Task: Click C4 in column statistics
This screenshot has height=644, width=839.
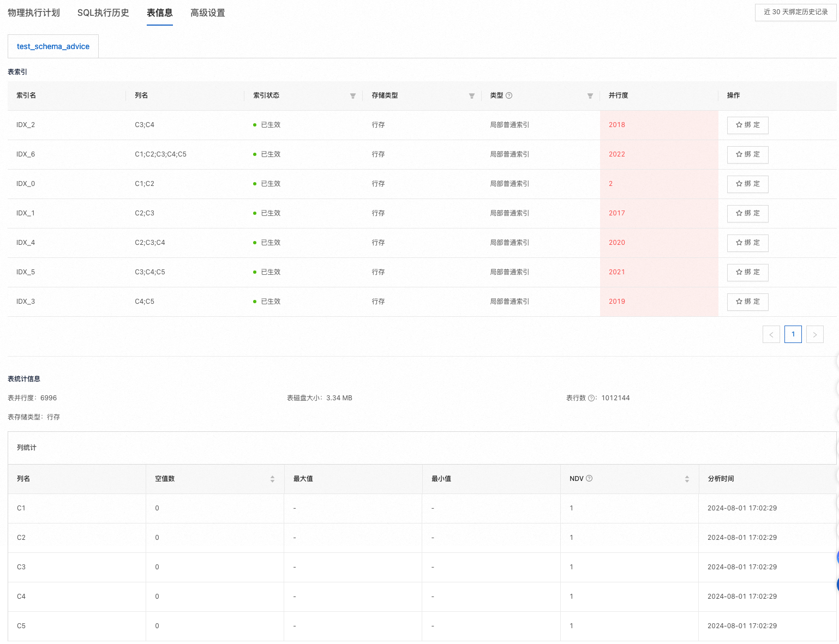Action: [x=21, y=597]
